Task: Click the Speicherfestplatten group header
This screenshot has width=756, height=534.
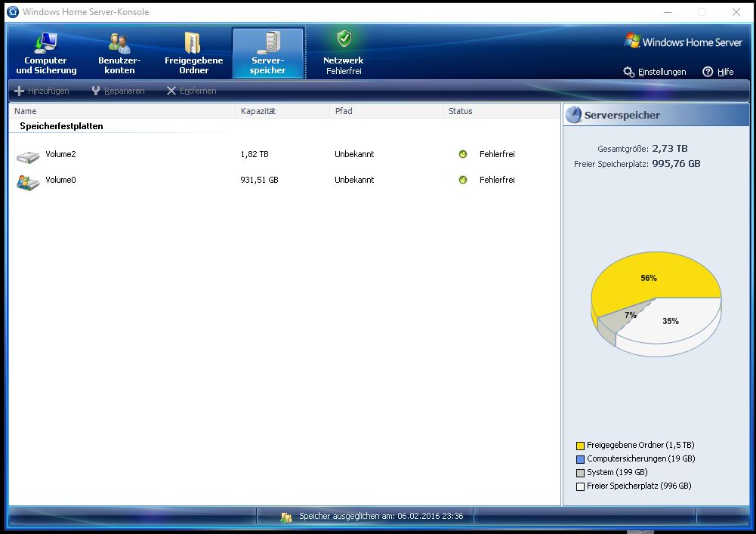Action: click(61, 126)
